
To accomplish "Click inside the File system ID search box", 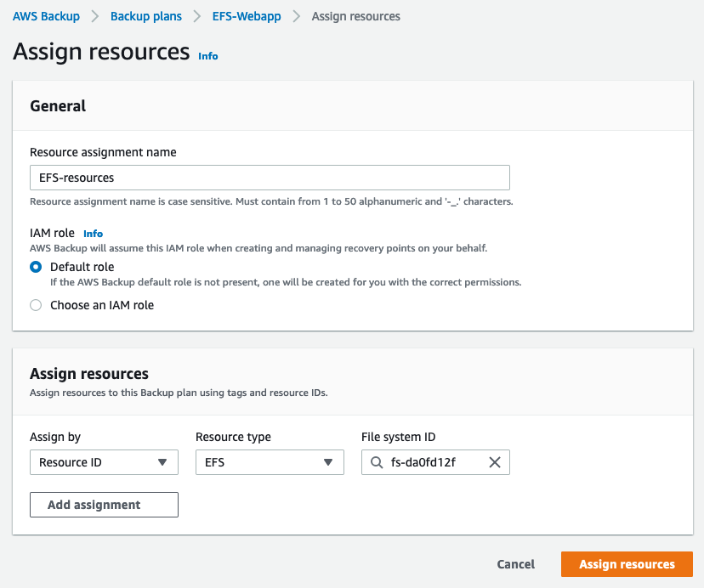I will [x=429, y=463].
